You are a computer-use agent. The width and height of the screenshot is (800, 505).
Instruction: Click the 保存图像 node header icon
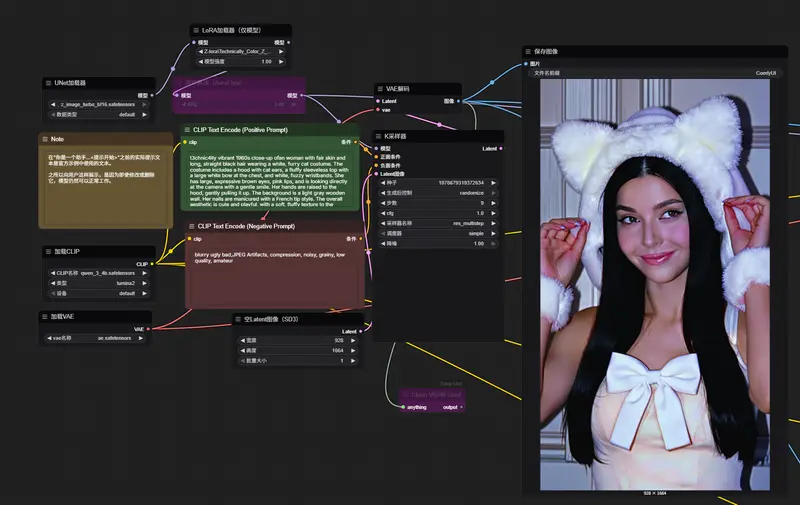pyautogui.click(x=528, y=51)
